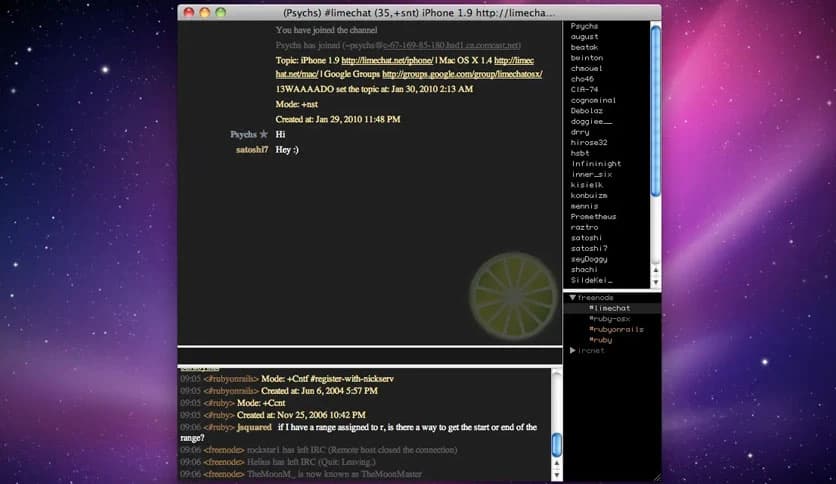
Task: Select member august in the user list
Action: [584, 37]
